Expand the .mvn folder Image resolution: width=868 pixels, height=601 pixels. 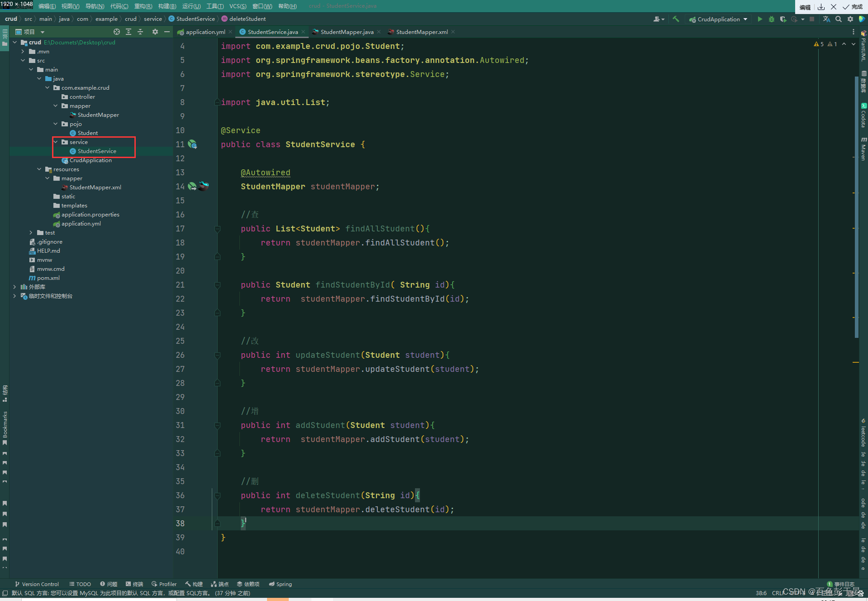point(23,52)
